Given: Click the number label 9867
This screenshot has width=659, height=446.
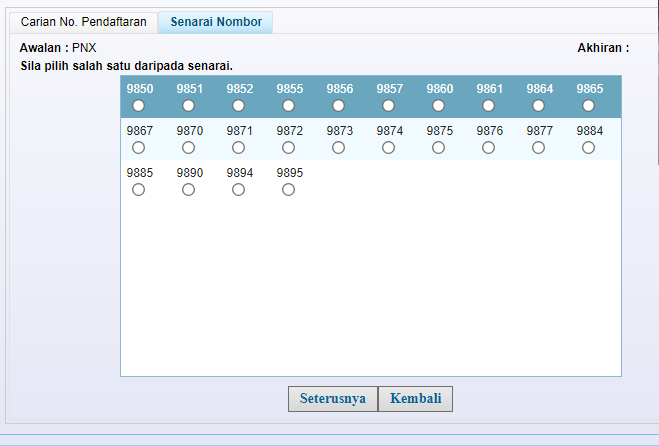Looking at the screenshot, I should coord(140,131).
